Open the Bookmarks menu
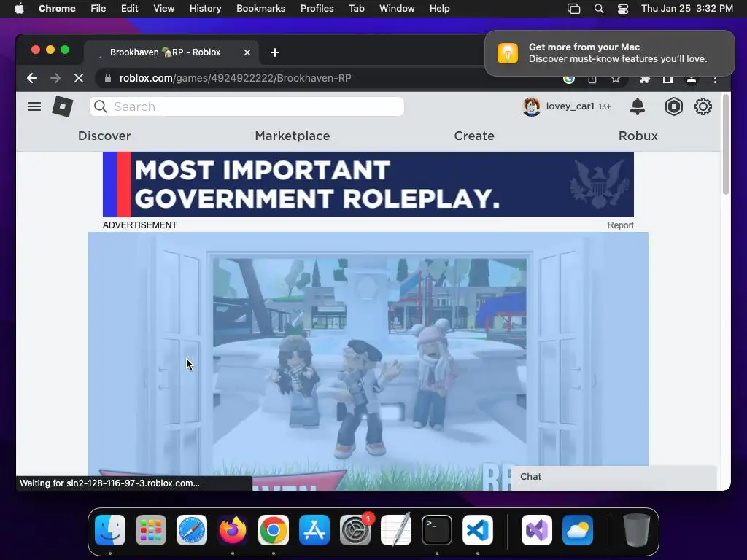 [x=260, y=9]
